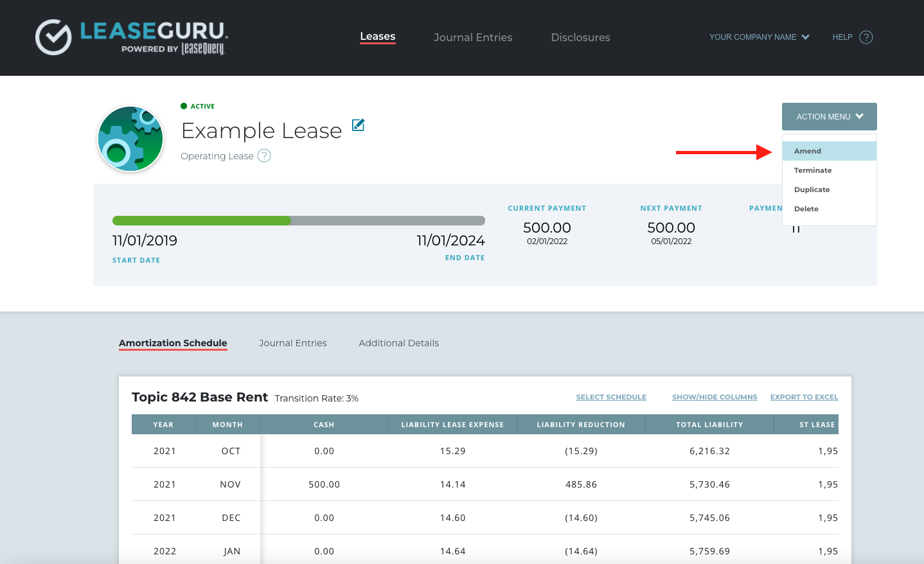This screenshot has width=924, height=564.
Task: Click the LeaseGuru checkmark logo
Action: pyautogui.click(x=53, y=37)
